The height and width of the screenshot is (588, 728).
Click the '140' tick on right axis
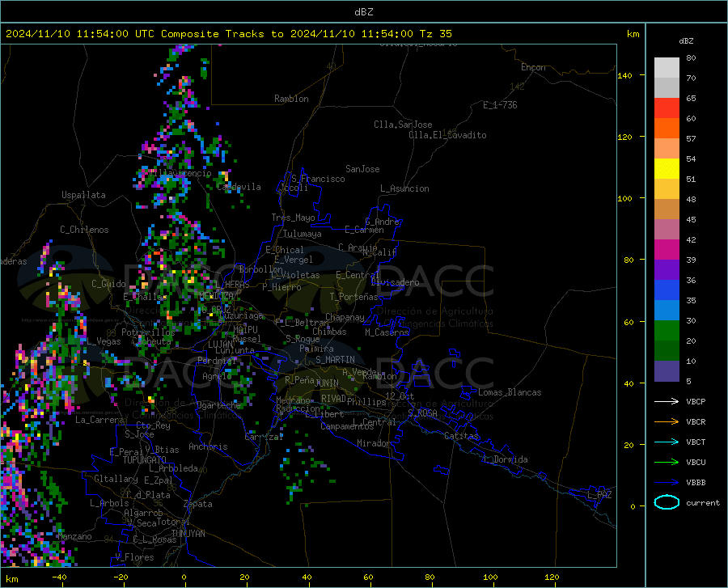point(624,75)
